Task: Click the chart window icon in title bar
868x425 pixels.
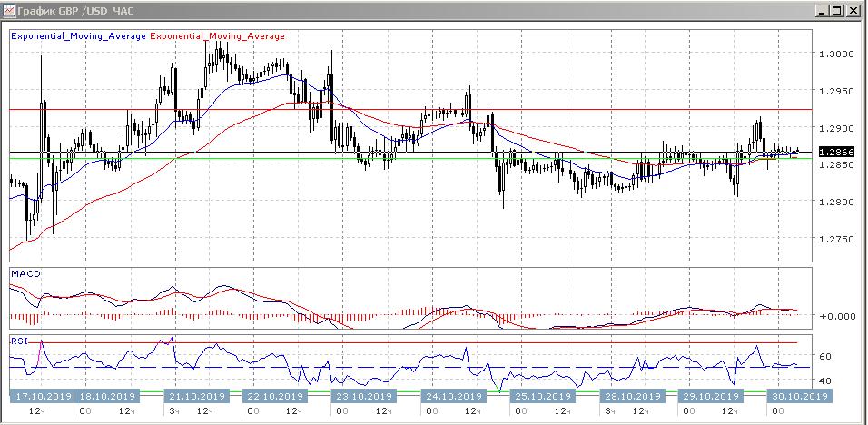Action: coord(9,11)
